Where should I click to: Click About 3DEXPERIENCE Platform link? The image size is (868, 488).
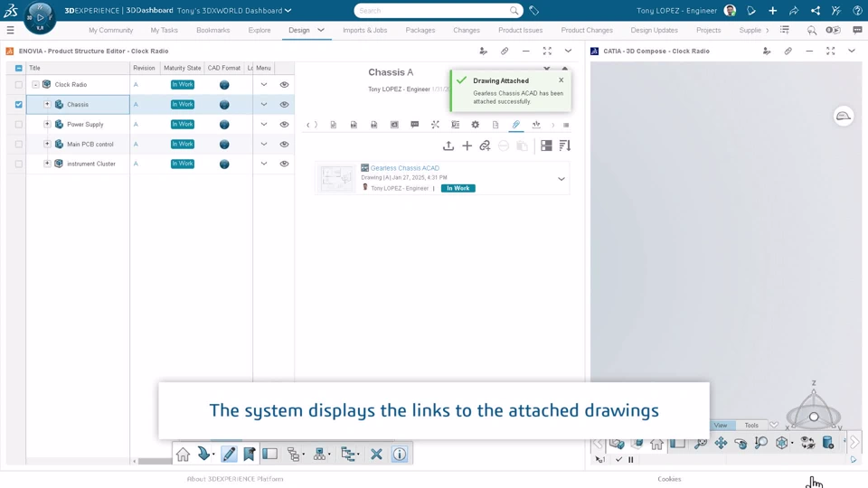point(235,479)
